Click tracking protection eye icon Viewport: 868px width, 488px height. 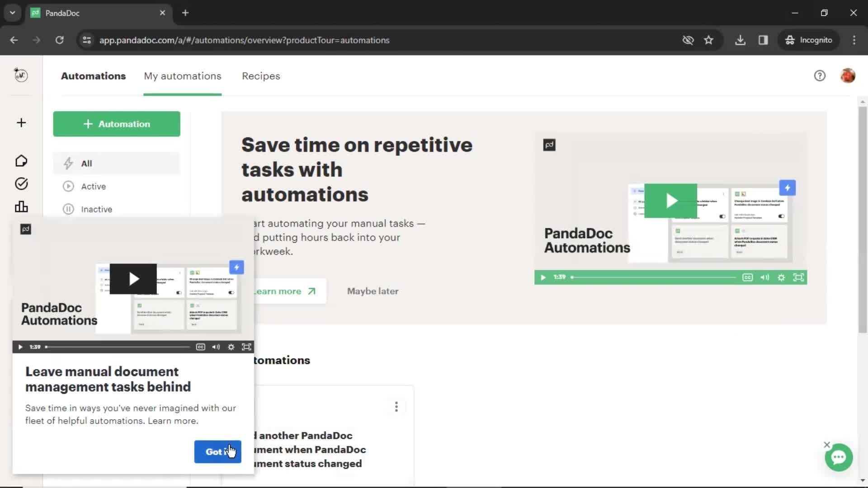[688, 40]
